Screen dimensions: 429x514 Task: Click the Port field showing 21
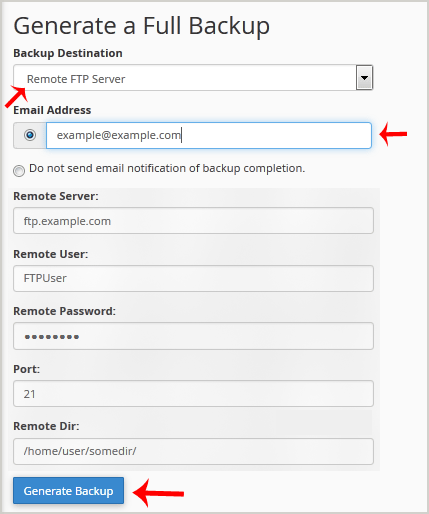[193, 394]
